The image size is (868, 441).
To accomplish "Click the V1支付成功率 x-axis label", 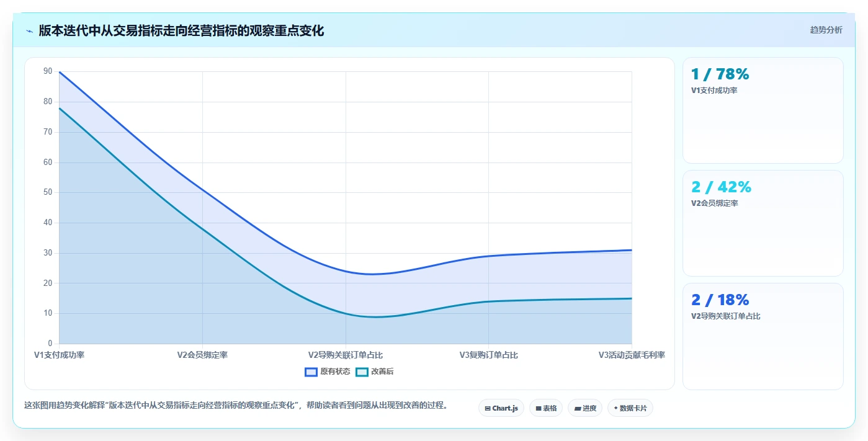I will [60, 355].
